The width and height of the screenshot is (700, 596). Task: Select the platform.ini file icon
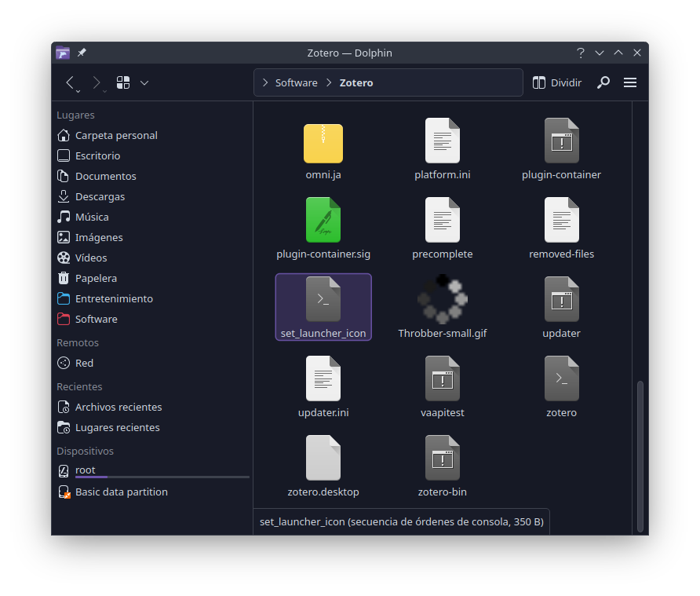(x=443, y=141)
